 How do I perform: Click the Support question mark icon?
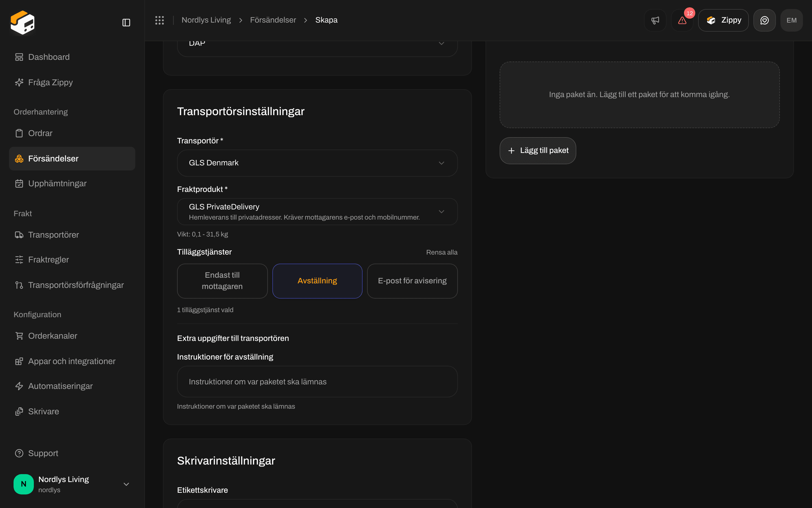[x=19, y=453]
